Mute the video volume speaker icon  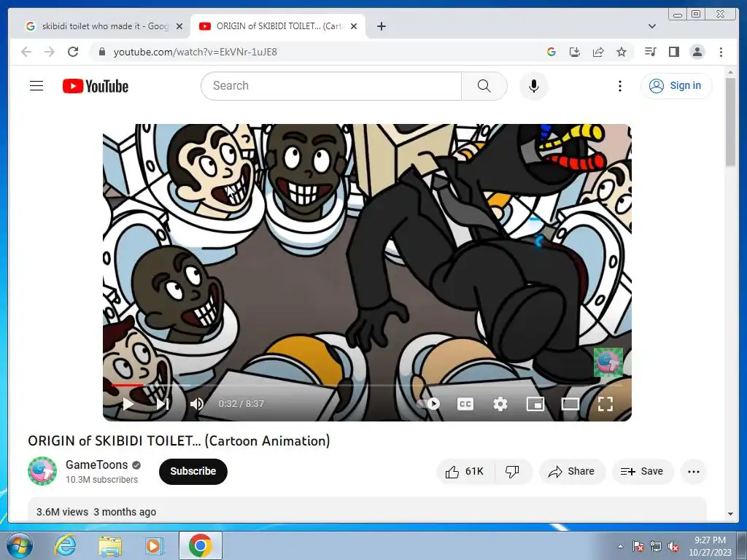[x=197, y=404]
